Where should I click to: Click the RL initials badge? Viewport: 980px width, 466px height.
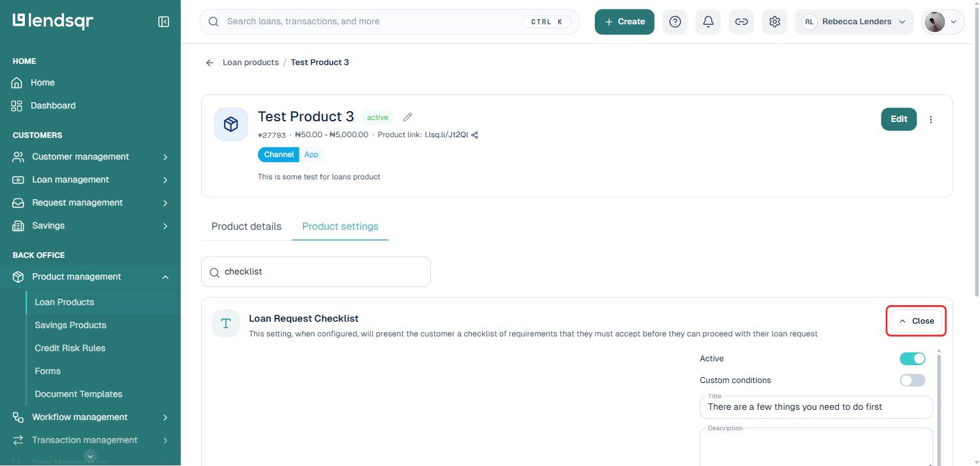810,22
